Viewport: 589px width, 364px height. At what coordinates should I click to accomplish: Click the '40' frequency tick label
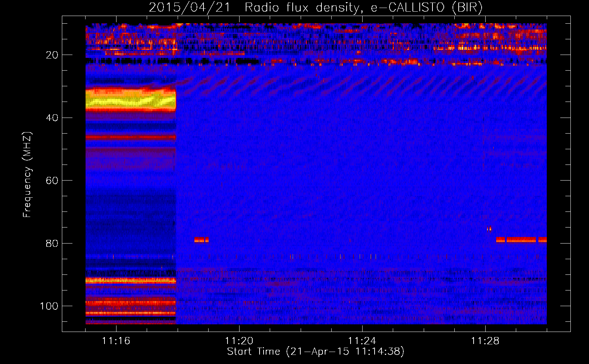pyautogui.click(x=52, y=118)
